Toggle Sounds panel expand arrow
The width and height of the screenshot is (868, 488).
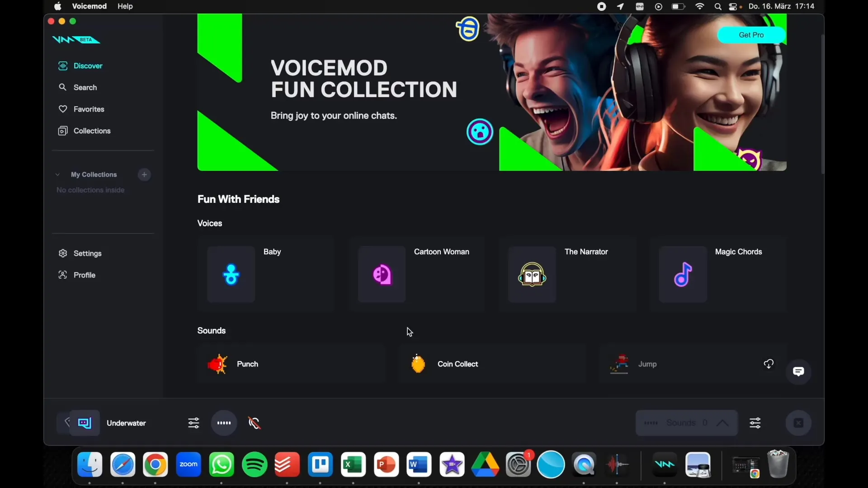pos(723,423)
